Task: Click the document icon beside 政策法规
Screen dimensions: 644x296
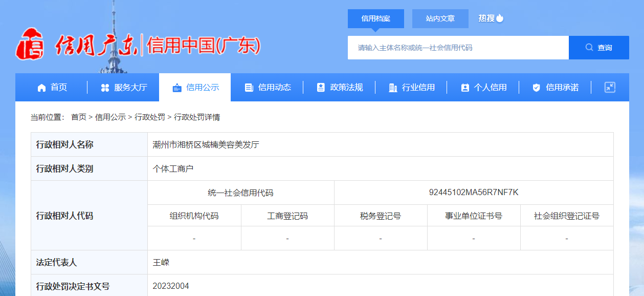Action: (321, 88)
